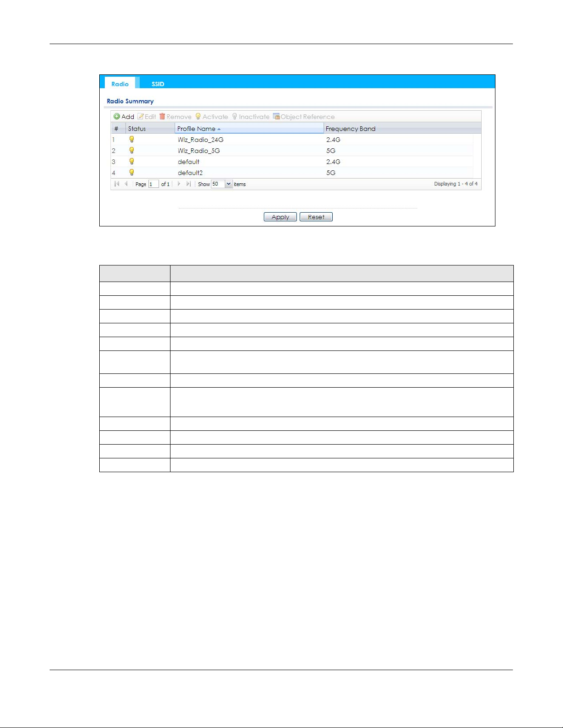The width and height of the screenshot is (563, 728).
Task: Sort by the Profile Name column header
Action: [249, 129]
